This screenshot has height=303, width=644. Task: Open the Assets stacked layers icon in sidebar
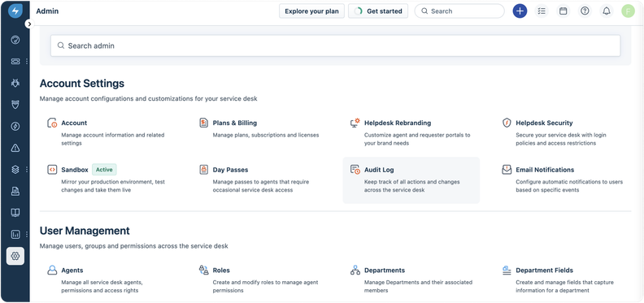[15, 170]
